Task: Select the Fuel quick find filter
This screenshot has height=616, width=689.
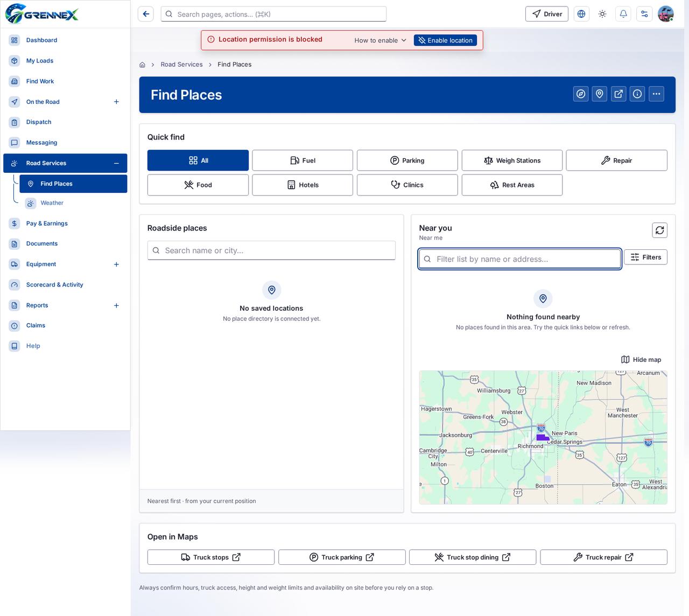Action: pyautogui.click(x=303, y=160)
